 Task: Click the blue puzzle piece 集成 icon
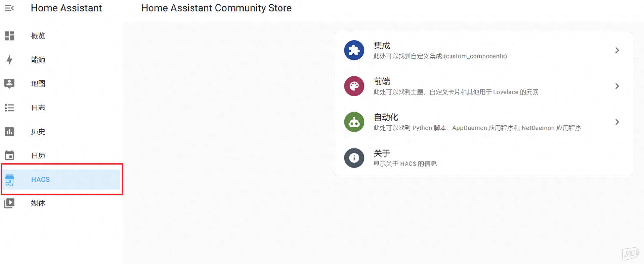click(x=354, y=50)
